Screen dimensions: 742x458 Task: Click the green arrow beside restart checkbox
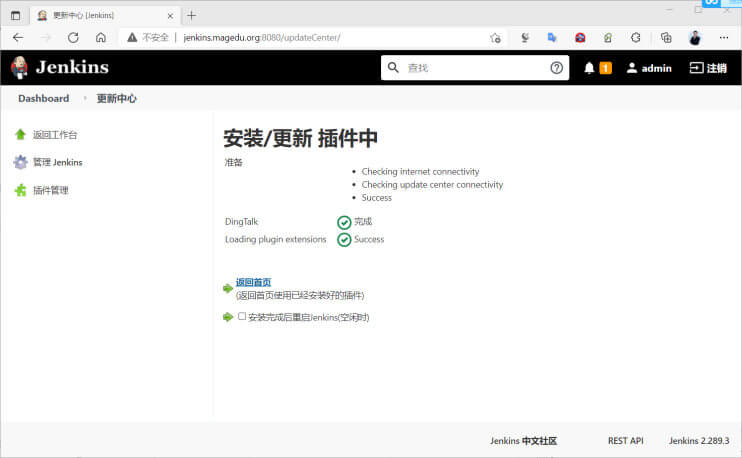point(228,317)
